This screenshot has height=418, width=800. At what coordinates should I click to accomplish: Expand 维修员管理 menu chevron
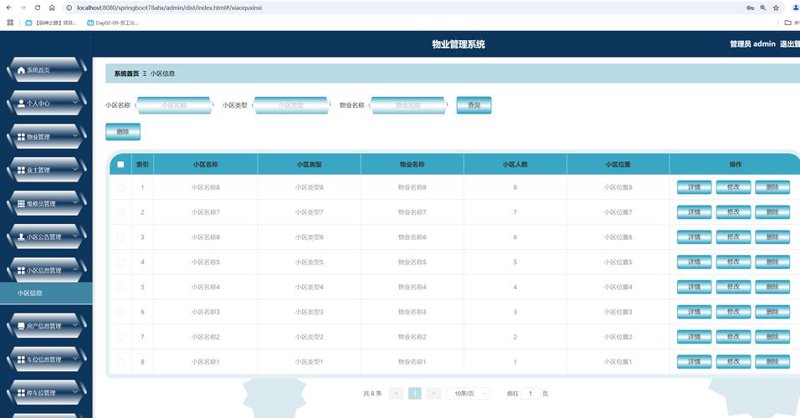point(75,203)
